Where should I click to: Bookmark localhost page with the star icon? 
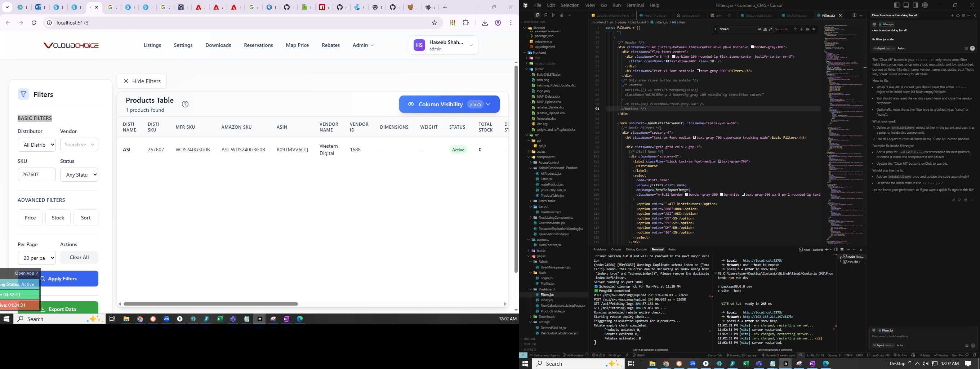tap(435, 23)
